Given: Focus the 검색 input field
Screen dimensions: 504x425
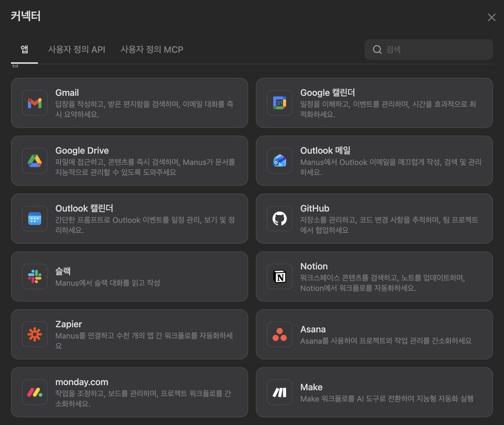Looking at the screenshot, I should [428, 50].
